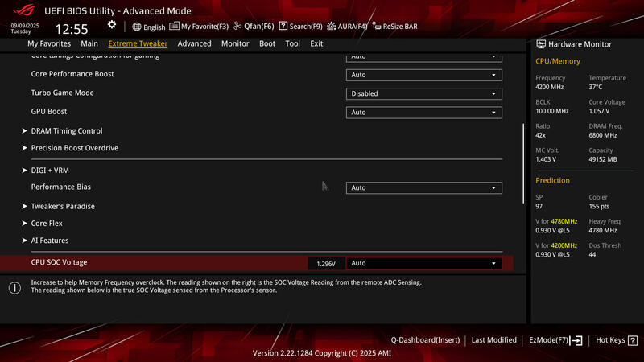Expand AI Features submenu
Viewport: 644px width, 362px height.
click(x=50, y=241)
